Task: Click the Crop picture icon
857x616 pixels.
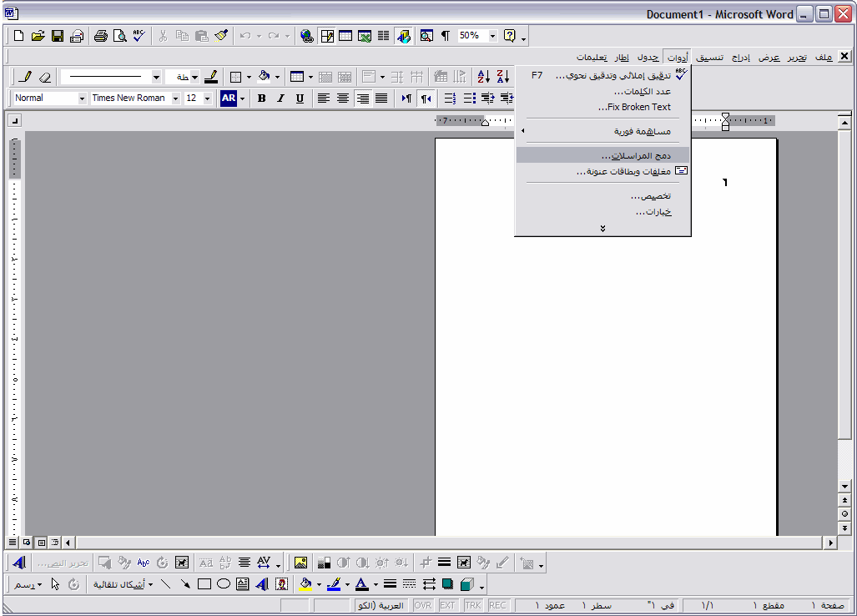Action: [x=426, y=563]
